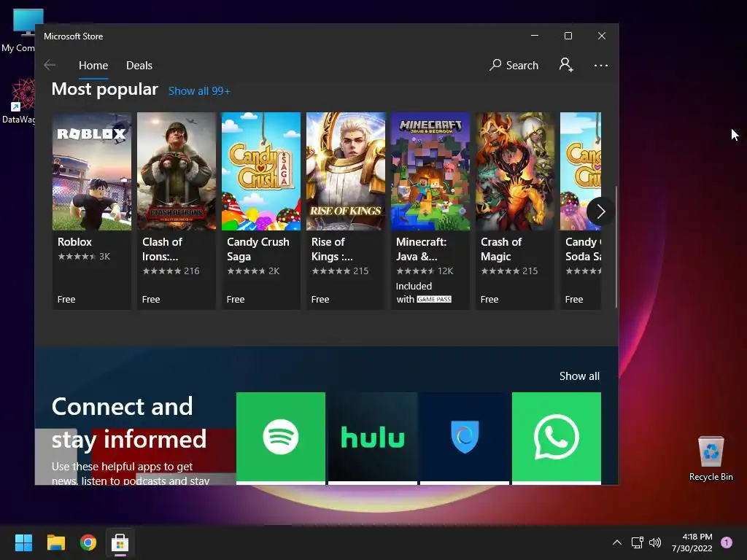The image size is (747, 560).
Task: Open the Windows Start menu
Action: (23, 542)
